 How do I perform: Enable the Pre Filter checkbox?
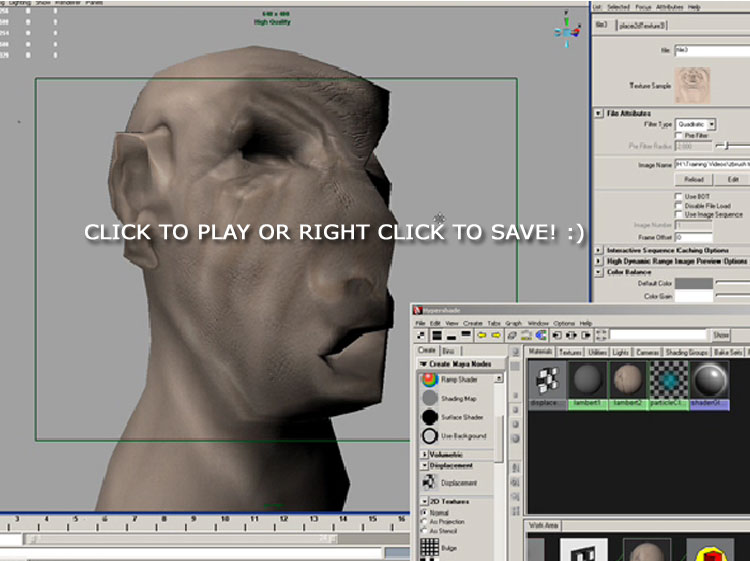tap(680, 134)
